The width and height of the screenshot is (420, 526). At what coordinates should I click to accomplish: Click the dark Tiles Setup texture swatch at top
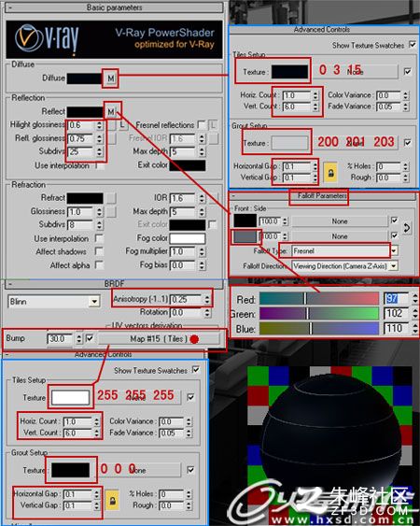click(x=289, y=72)
